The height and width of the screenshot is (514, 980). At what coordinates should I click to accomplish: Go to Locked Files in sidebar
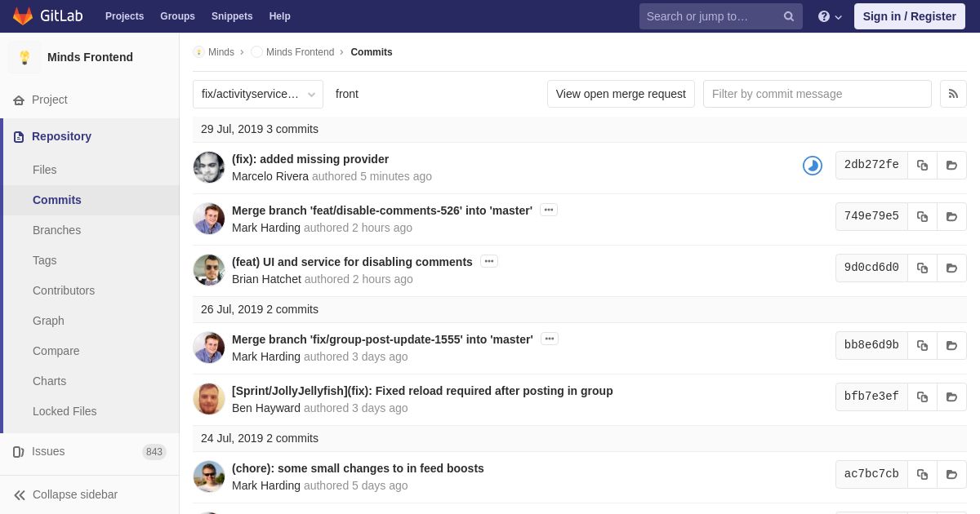click(x=65, y=411)
